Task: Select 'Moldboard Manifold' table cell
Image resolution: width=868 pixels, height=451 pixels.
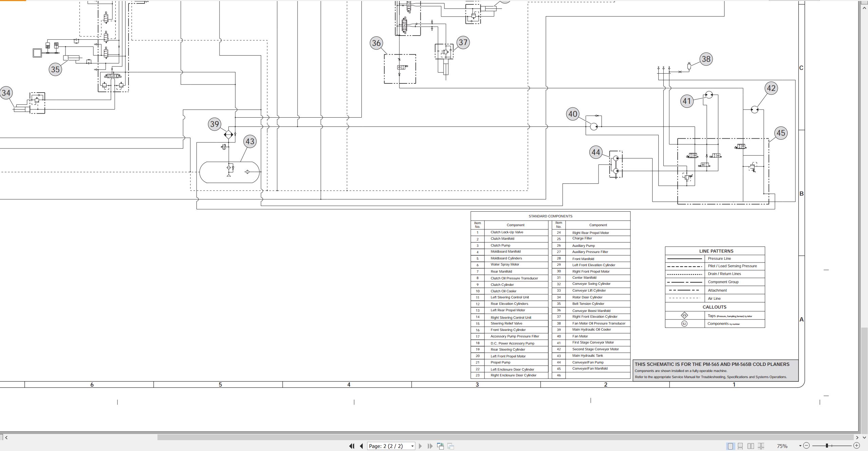Action: pos(506,252)
